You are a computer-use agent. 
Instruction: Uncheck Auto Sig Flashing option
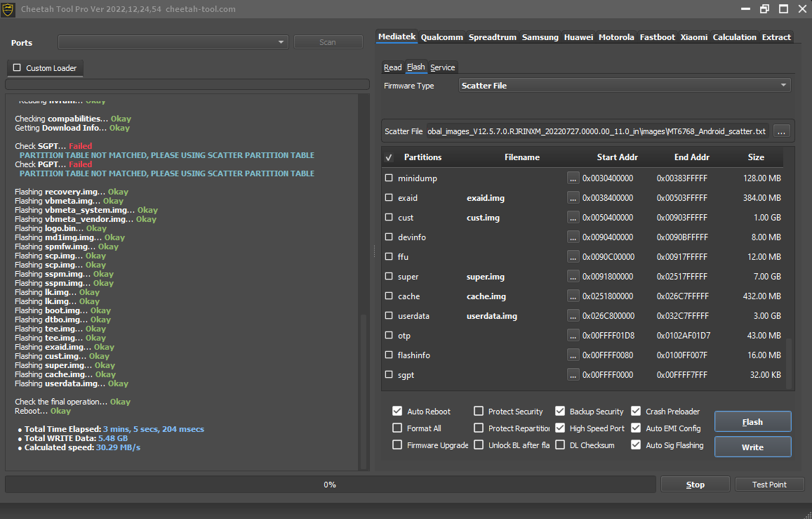[x=636, y=445]
